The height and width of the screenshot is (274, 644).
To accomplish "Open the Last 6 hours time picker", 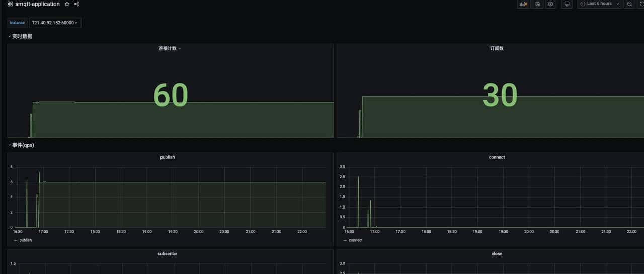I will 600,4.
